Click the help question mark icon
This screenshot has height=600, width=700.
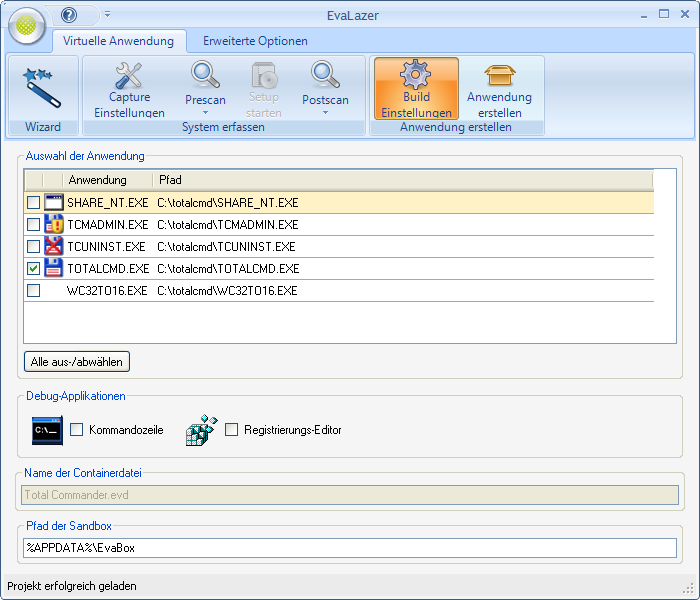[x=69, y=15]
